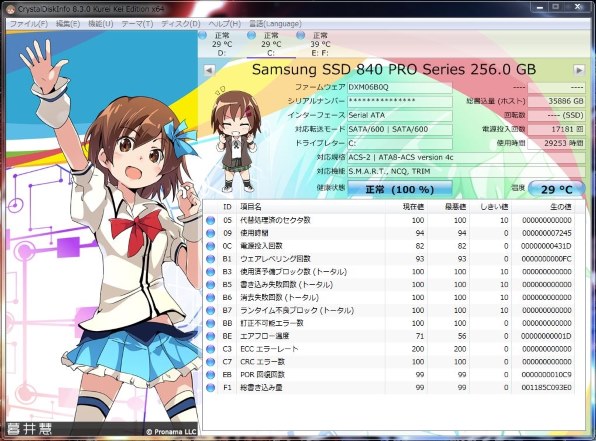The height and width of the screenshot is (441, 596).
Task: Click the status icon for attribute B7
Action: [210, 311]
